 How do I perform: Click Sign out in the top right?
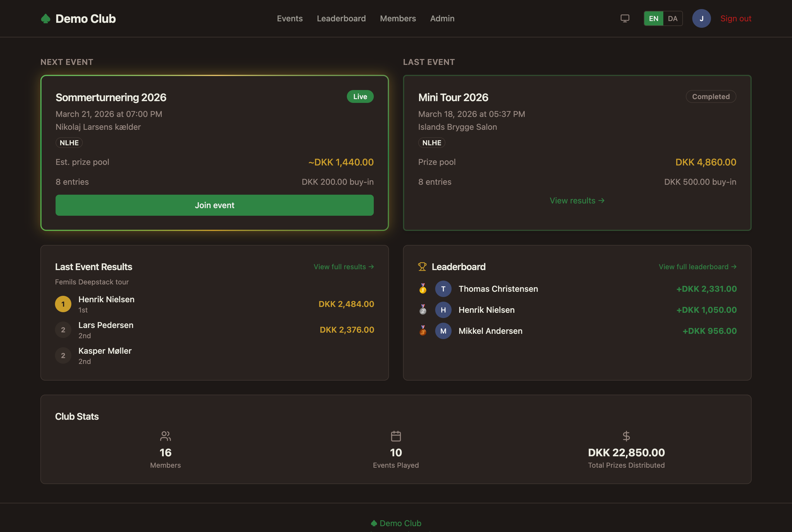click(x=736, y=18)
